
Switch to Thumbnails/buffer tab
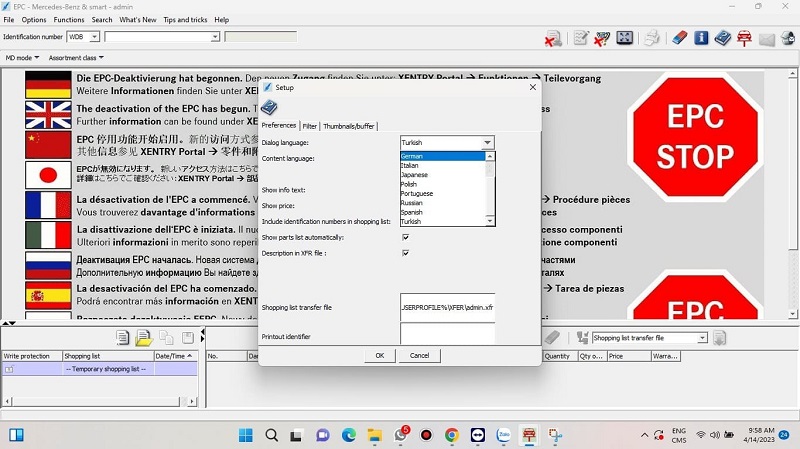point(348,126)
